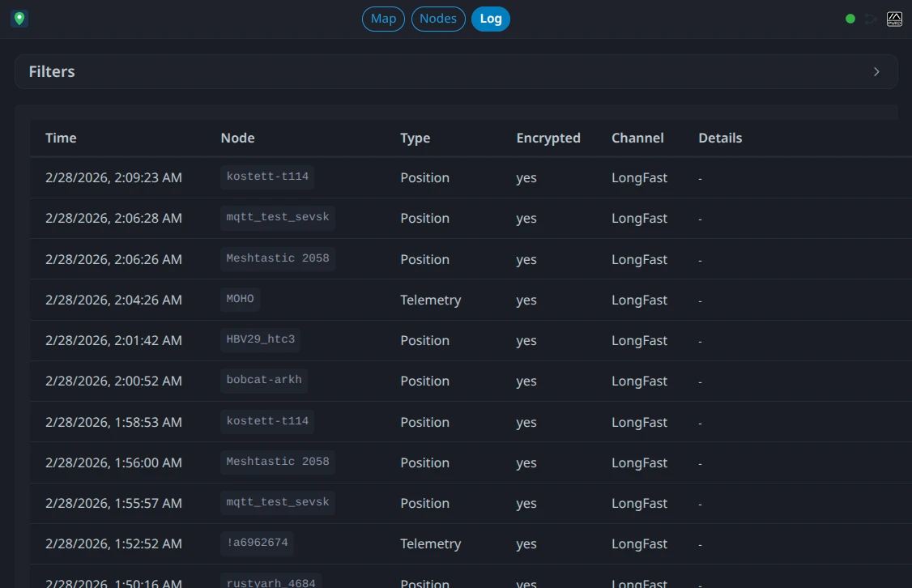The image size is (912, 588).
Task: Click the Encrypted column header
Action: point(548,138)
